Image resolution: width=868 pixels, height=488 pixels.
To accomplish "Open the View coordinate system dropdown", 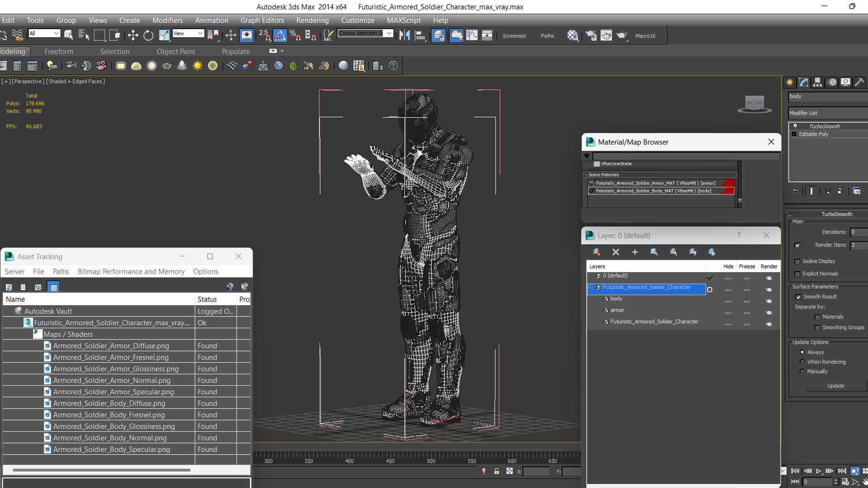I will 188,33.
